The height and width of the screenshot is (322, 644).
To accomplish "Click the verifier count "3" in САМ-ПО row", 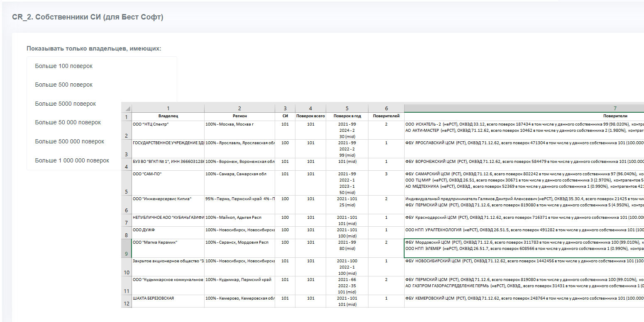I will click(386, 183).
